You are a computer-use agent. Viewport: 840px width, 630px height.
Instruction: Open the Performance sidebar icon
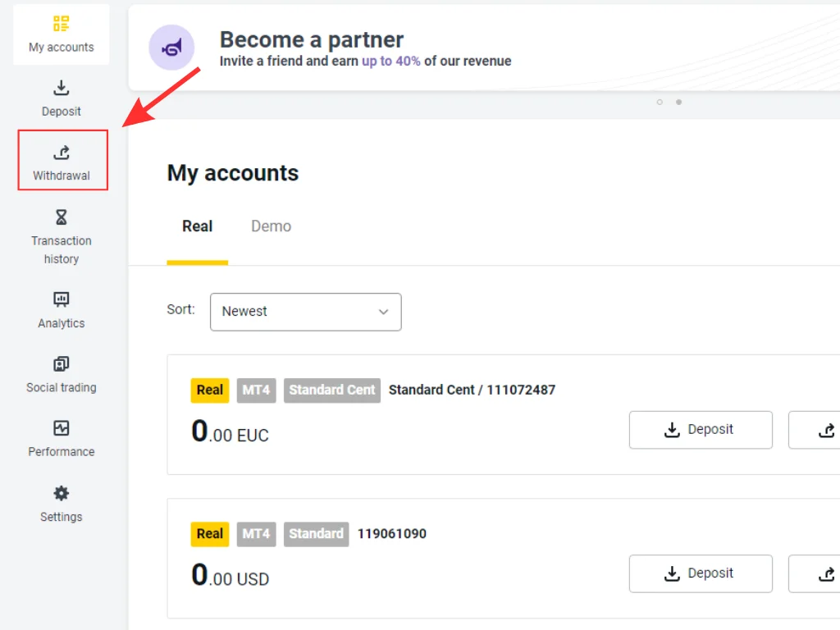62,428
